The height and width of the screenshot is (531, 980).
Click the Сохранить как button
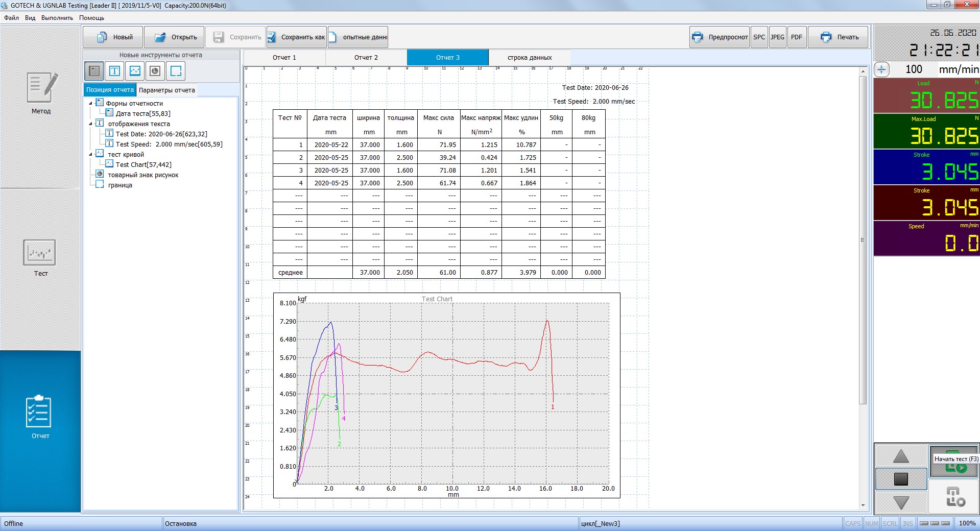pos(297,37)
